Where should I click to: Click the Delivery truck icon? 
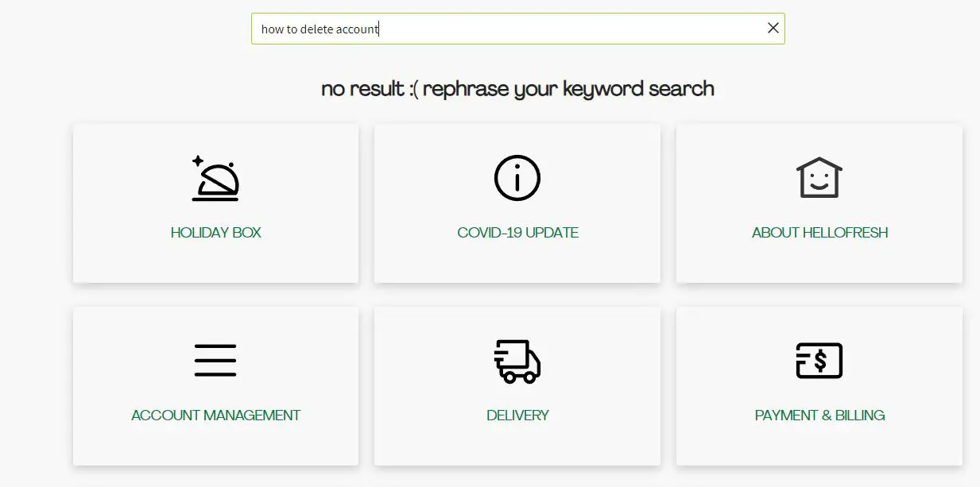click(517, 361)
